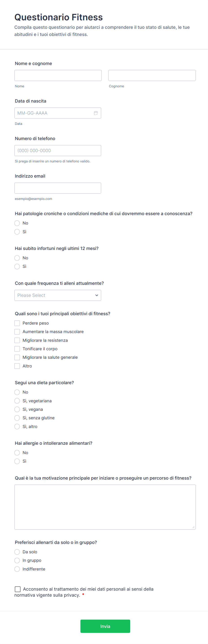Open calendar picker icon in date field
Image resolution: width=208 pixels, height=644 pixels.
[x=96, y=113]
